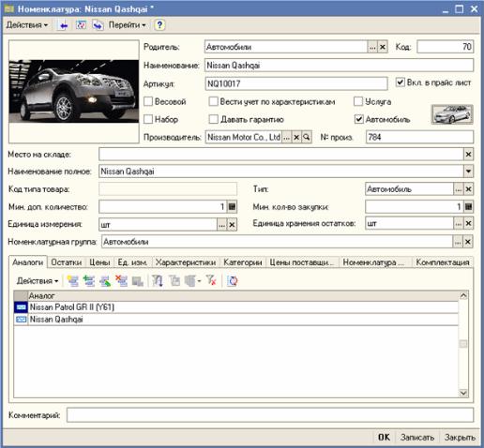Clear the Место на складе field

(x=468, y=154)
